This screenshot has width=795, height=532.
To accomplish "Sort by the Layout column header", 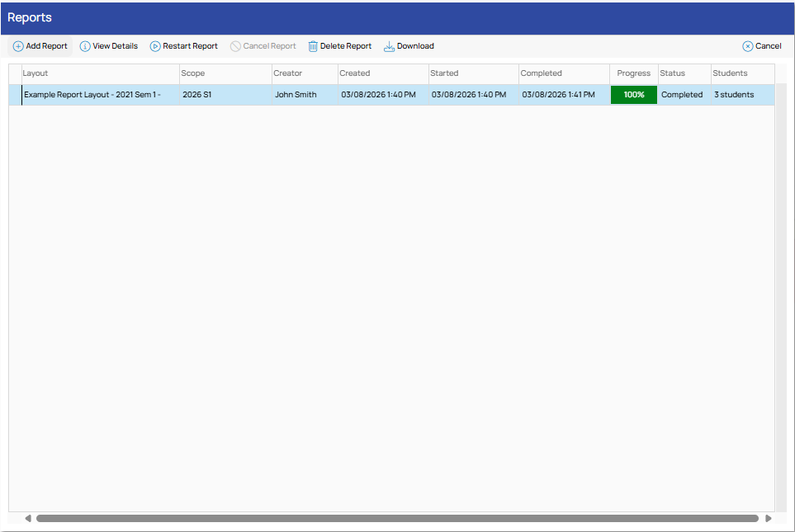I will coord(101,73).
